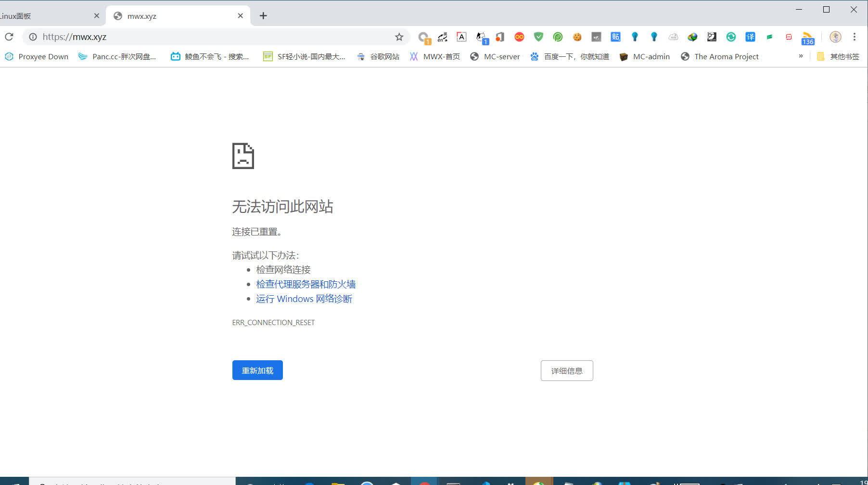
Task: Open the 鲮鱼不会飞 bookmark
Action: point(210,56)
